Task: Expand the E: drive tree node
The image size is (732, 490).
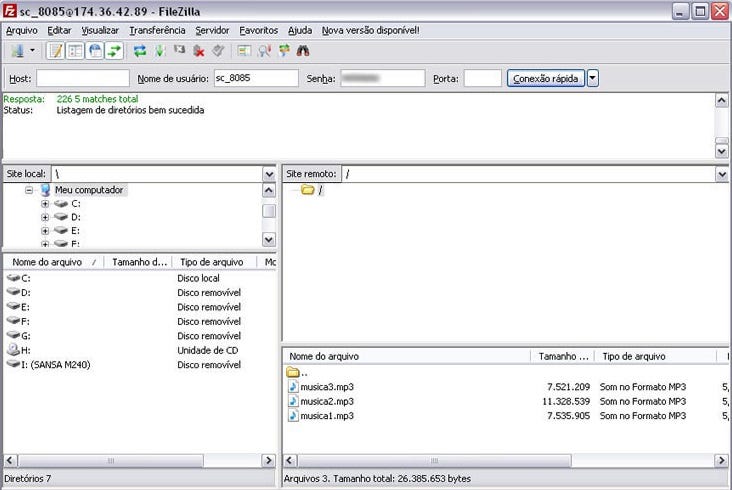Action: click(x=45, y=231)
